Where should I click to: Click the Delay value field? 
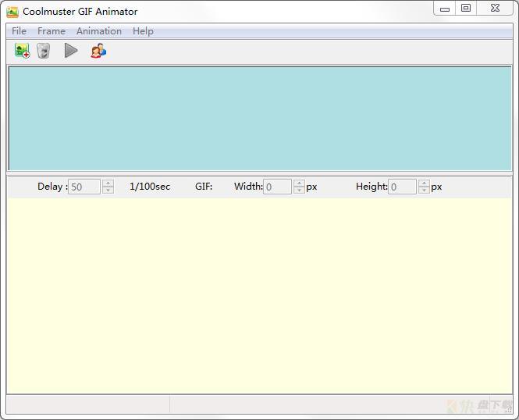tap(84, 187)
